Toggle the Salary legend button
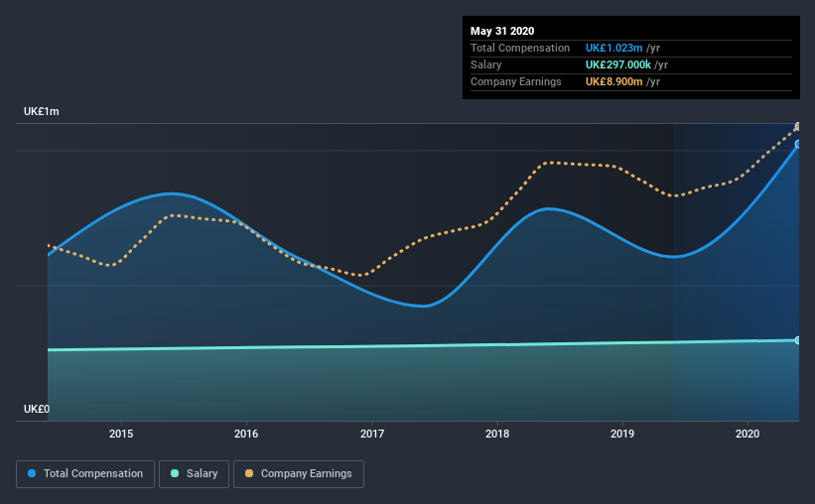 point(194,474)
